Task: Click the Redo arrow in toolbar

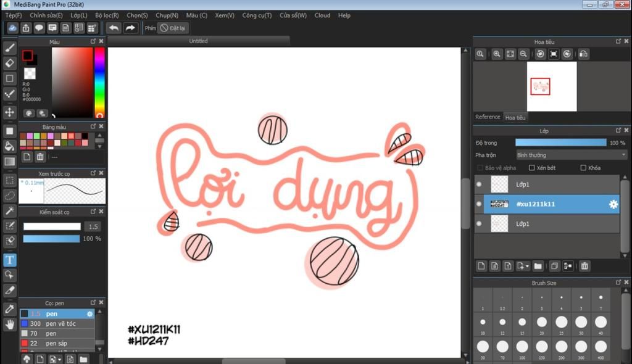Action: click(130, 28)
